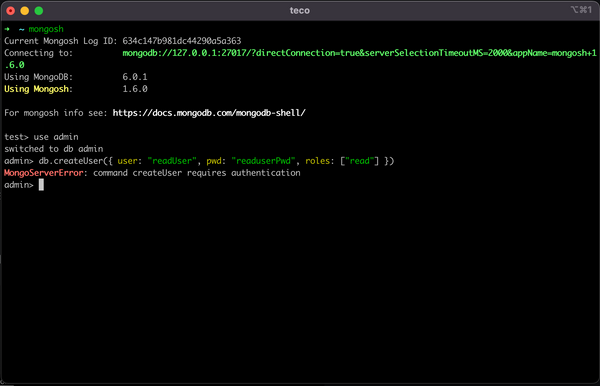Minimize the terminal with the yellow button
600x386 pixels.
tap(24, 11)
